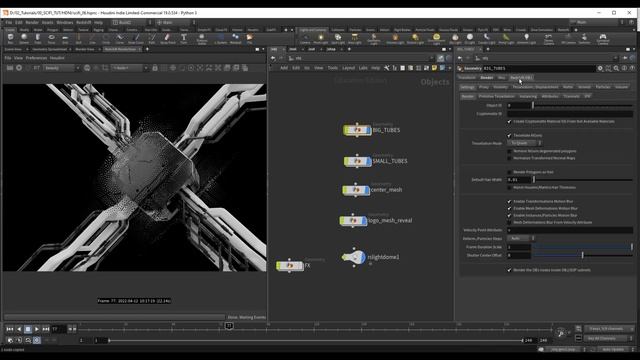Select the Camera shelf tool
Screen dimensions: 640x360
click(x=305, y=39)
